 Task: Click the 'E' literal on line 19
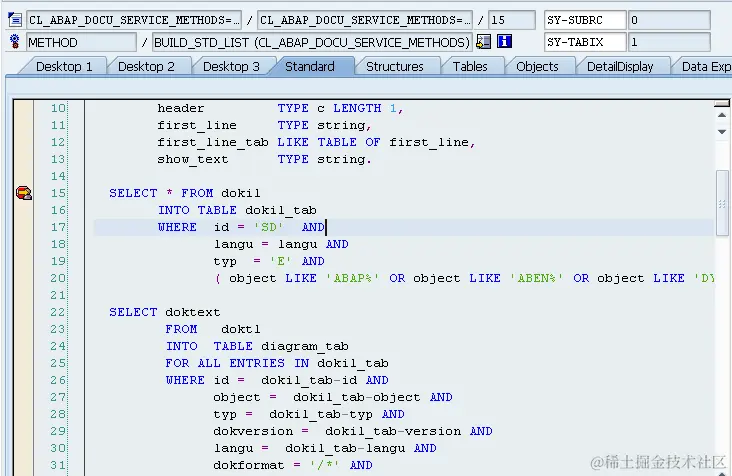pyautogui.click(x=281, y=261)
